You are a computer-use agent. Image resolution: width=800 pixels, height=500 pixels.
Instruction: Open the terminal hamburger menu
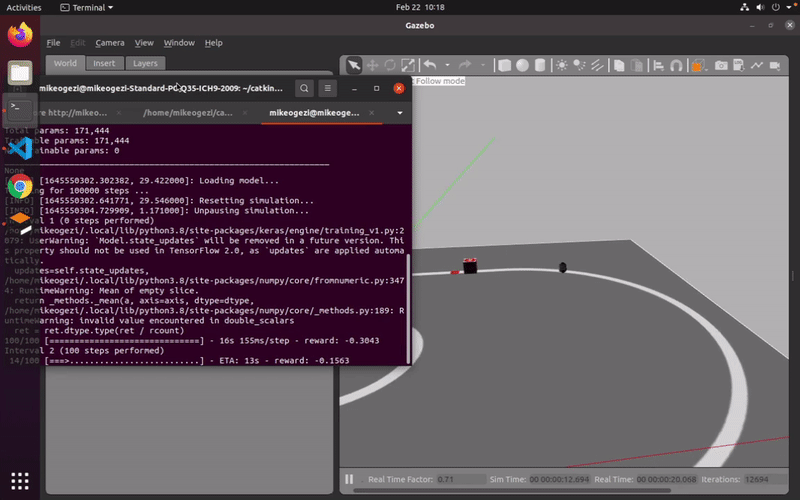(x=328, y=88)
